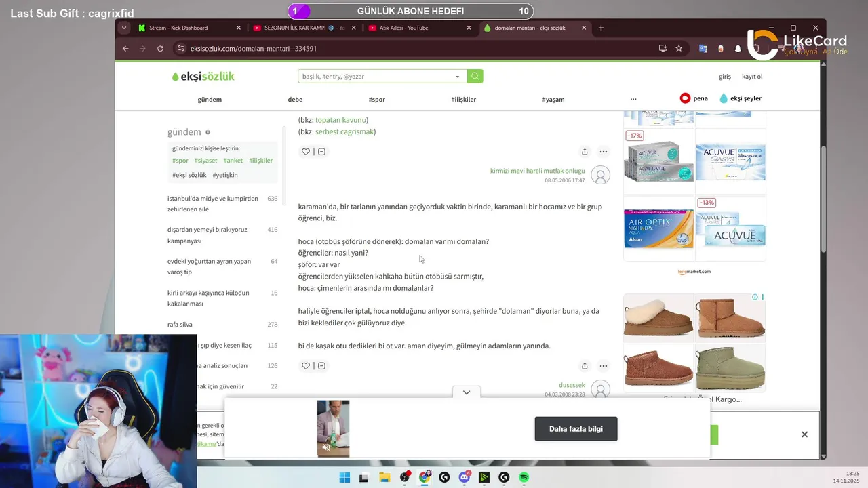This screenshot has height=488, width=868.
Task: Open more options for entry above kirmizi mavi hareli
Action: 603,152
